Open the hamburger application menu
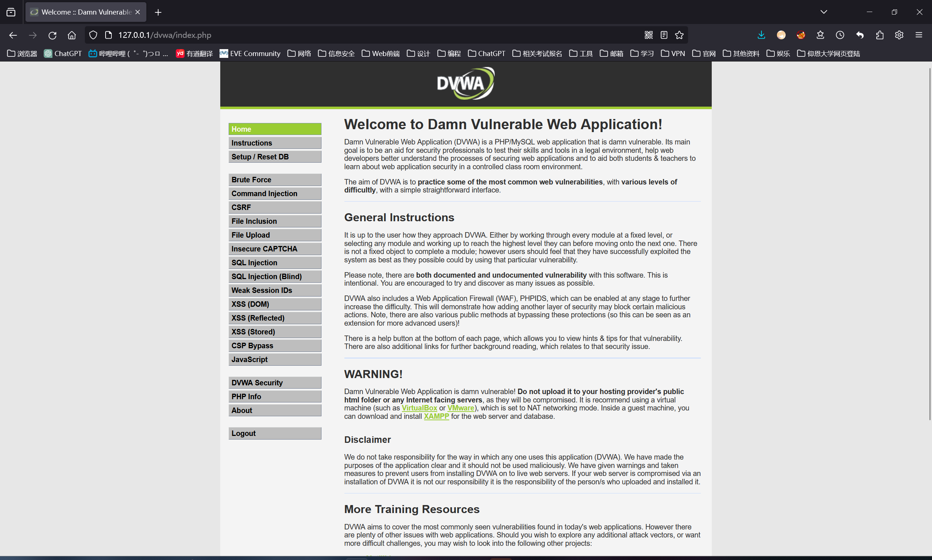This screenshot has width=932, height=560. click(x=919, y=35)
